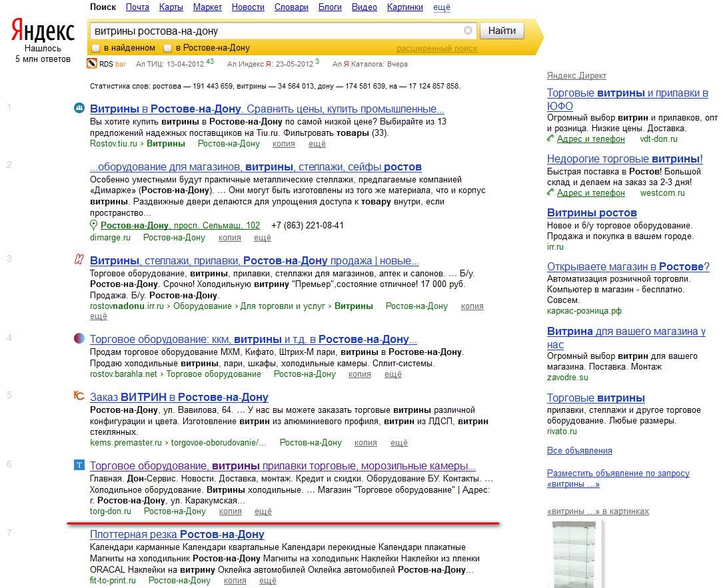Click 'Все объявления' link
Viewport: 723px width, 588px height.
click(x=580, y=451)
